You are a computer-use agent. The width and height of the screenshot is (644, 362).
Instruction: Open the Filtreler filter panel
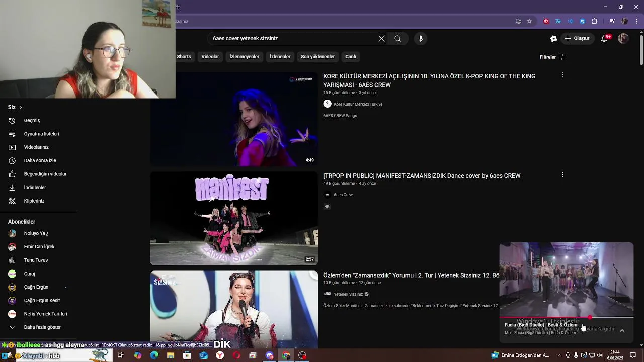pos(552,57)
